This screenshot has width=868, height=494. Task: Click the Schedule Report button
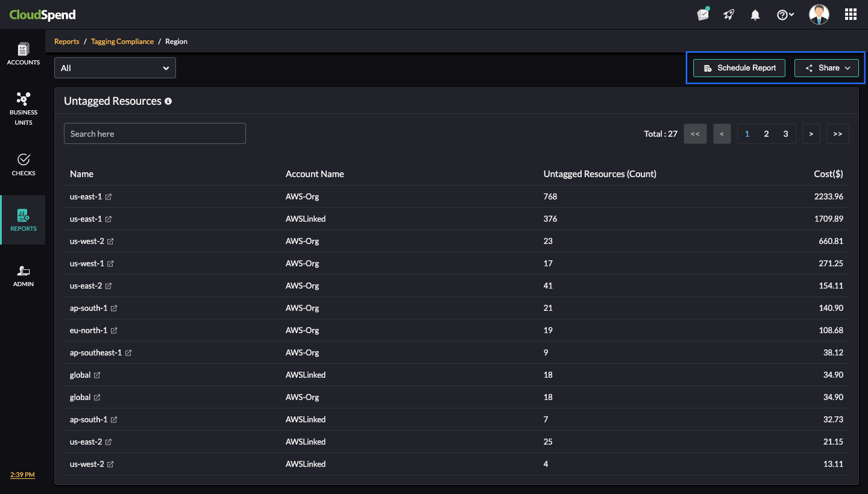pyautogui.click(x=739, y=67)
